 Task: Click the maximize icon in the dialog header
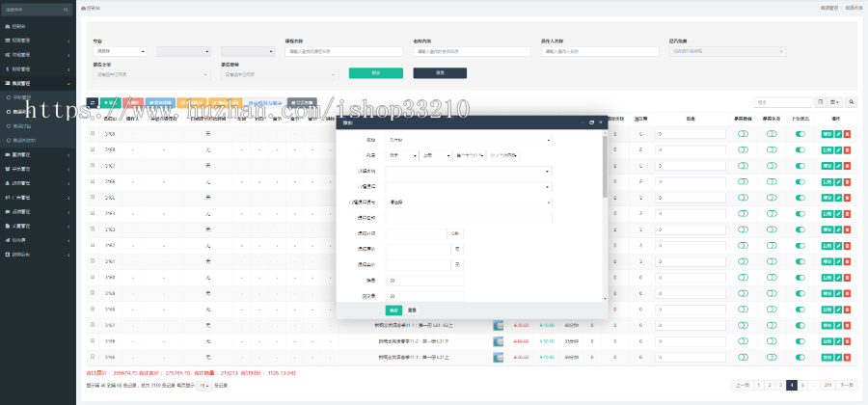pos(591,122)
